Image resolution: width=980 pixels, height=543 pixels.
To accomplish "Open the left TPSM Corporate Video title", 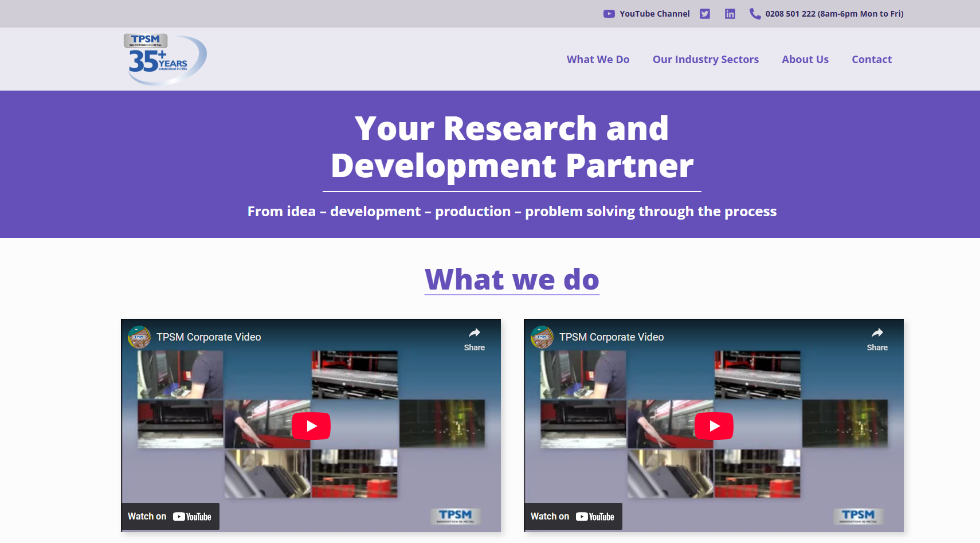I will (x=209, y=337).
